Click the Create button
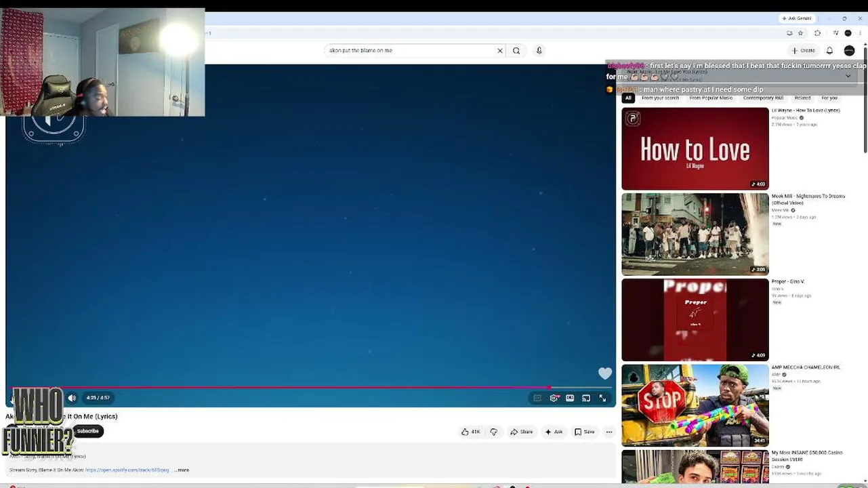 point(803,50)
